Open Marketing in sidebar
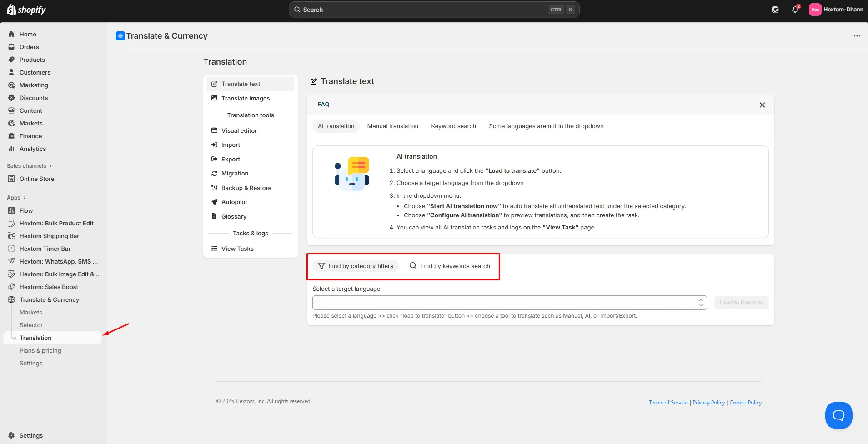The height and width of the screenshot is (444, 868). (x=34, y=85)
